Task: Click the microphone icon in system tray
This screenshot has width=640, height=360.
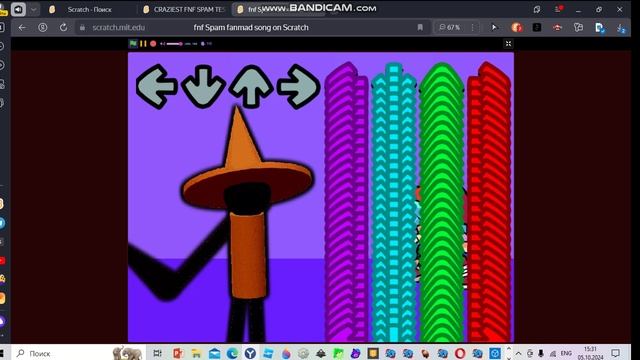Action: (541, 353)
